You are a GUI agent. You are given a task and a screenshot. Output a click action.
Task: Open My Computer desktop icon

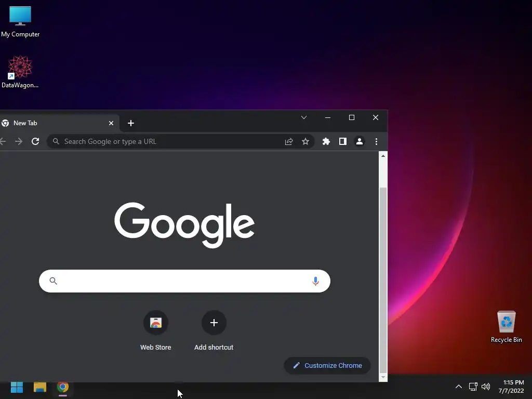coord(20,22)
